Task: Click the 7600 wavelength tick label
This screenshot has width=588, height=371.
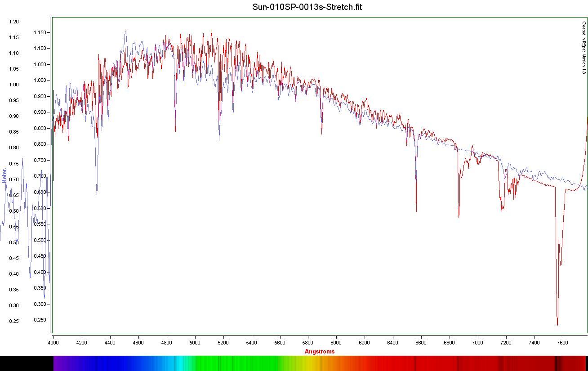Action: pyautogui.click(x=563, y=343)
